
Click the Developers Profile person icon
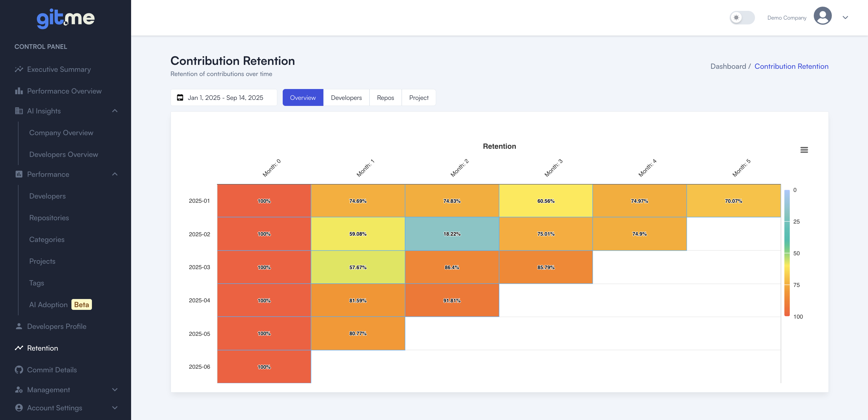pyautogui.click(x=19, y=326)
